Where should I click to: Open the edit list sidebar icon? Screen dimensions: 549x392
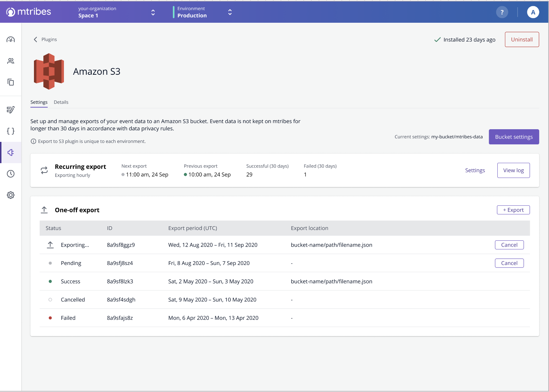(x=11, y=110)
